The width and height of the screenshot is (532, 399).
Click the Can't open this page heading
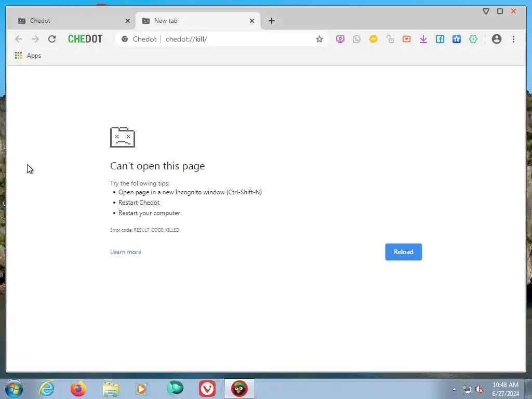[x=157, y=166]
